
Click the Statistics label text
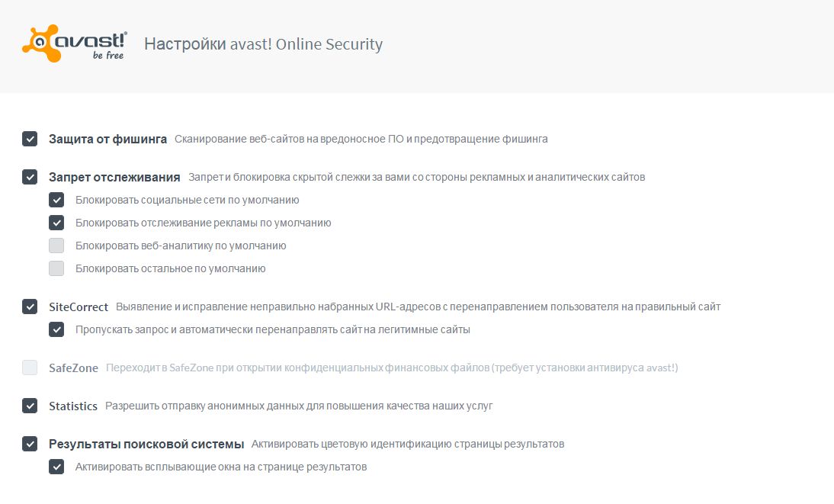pos(73,406)
